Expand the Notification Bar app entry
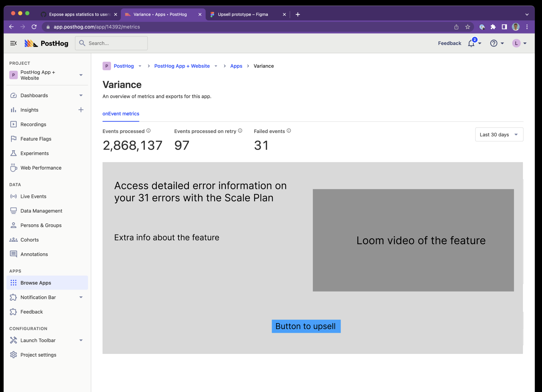This screenshot has width=542, height=392. tap(81, 297)
